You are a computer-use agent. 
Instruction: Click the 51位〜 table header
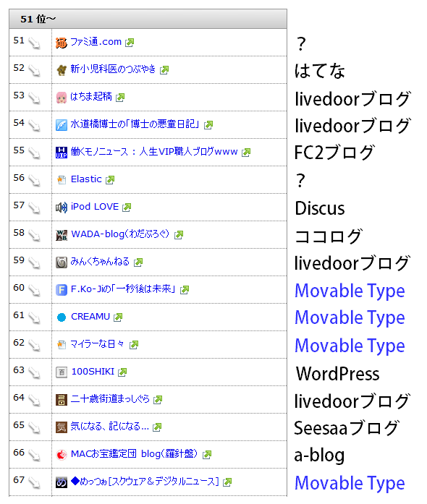pyautogui.click(x=148, y=19)
